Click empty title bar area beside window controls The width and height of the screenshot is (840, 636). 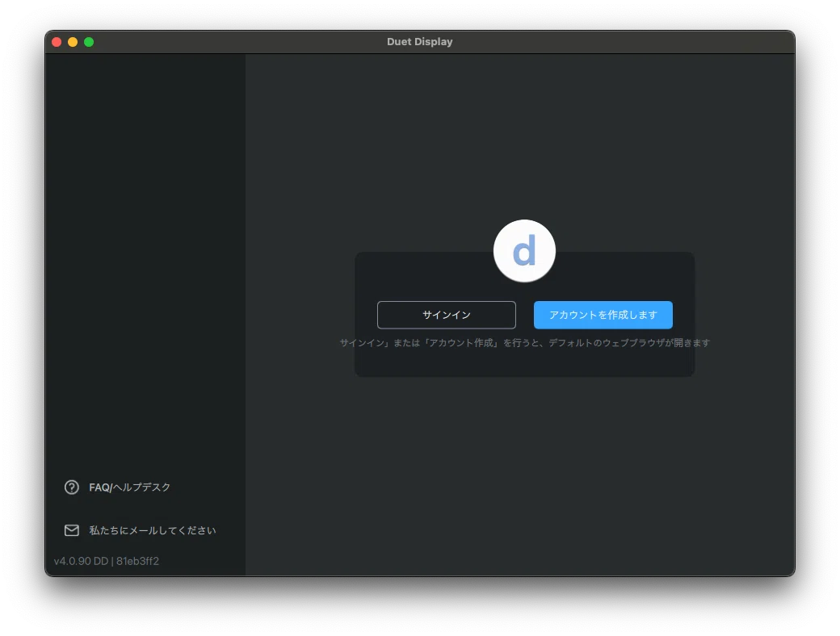click(x=241, y=42)
